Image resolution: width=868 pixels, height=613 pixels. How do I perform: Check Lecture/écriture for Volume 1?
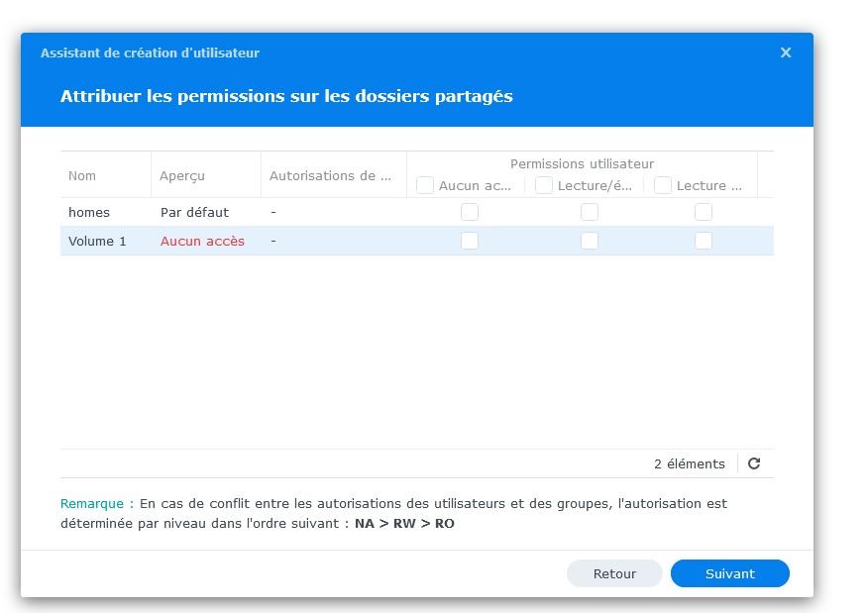(x=590, y=241)
